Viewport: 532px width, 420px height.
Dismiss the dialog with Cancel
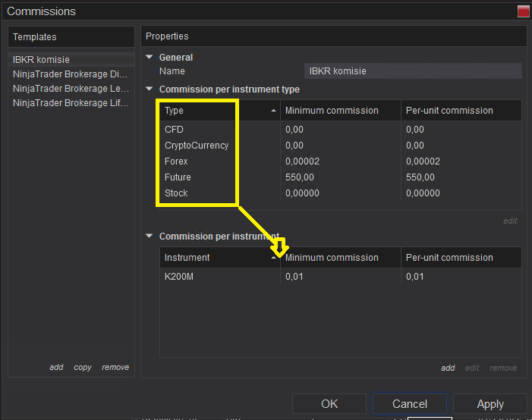(410, 404)
